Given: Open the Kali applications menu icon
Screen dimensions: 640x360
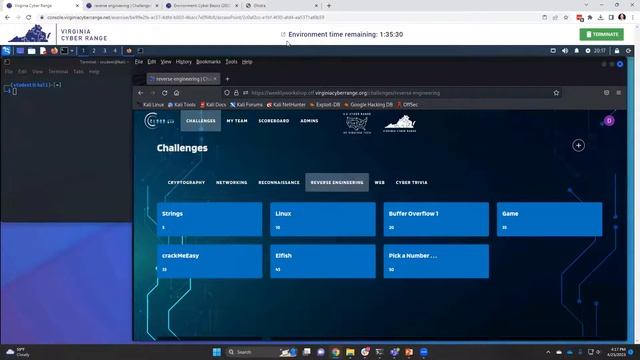Looking at the screenshot, I should tap(6, 51).
